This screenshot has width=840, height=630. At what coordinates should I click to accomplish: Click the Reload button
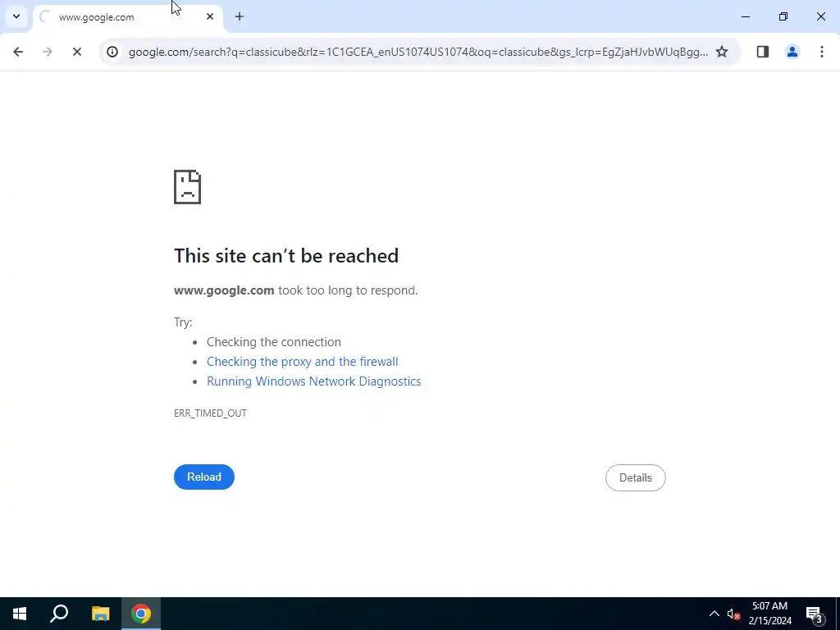tap(204, 477)
